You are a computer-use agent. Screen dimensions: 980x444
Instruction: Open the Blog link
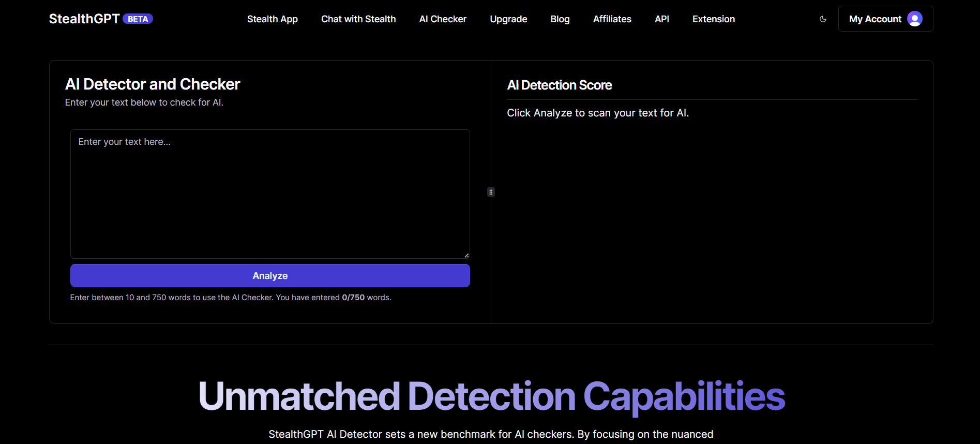pyautogui.click(x=560, y=19)
